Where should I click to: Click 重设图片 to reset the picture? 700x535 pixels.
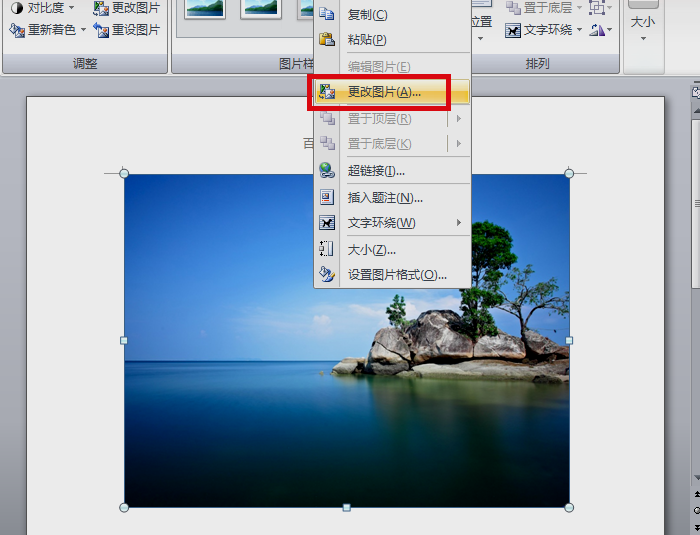pyautogui.click(x=127, y=30)
